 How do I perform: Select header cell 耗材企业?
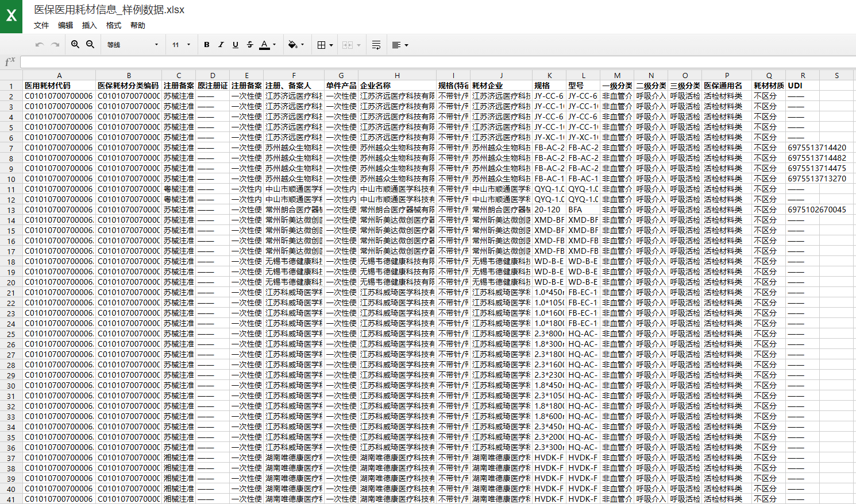click(501, 86)
